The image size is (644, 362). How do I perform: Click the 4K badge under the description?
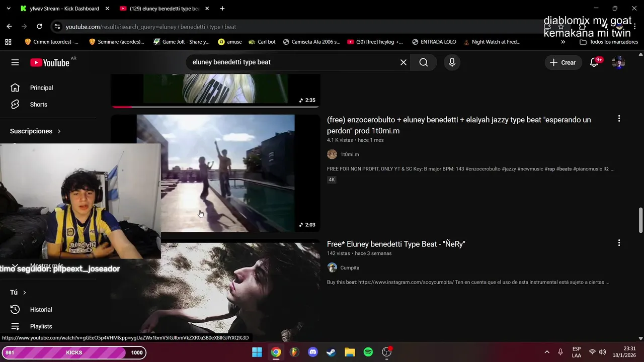[x=332, y=179]
